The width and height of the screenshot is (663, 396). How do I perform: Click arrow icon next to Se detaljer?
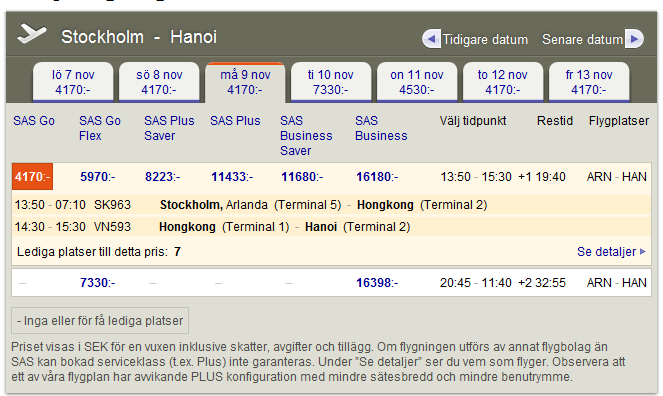pos(643,251)
